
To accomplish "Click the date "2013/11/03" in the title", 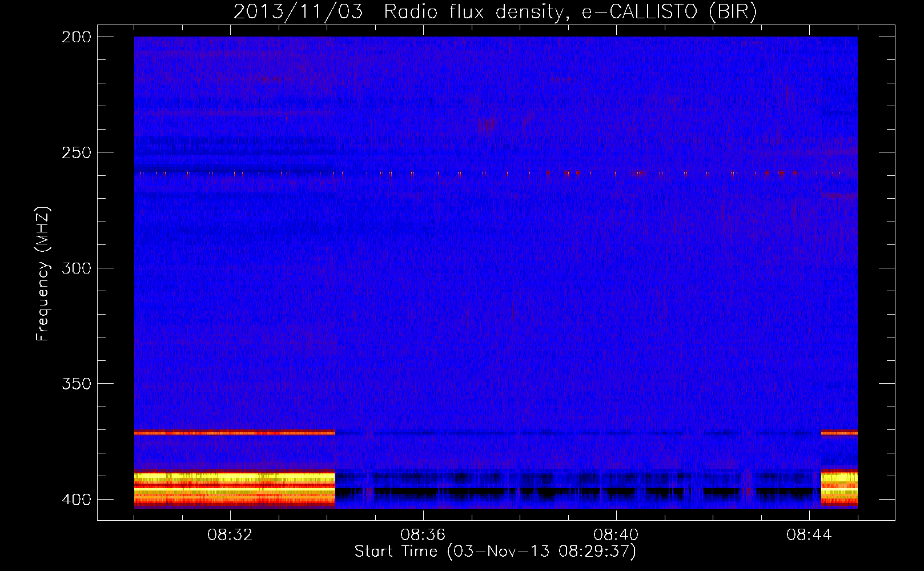I will (x=298, y=12).
